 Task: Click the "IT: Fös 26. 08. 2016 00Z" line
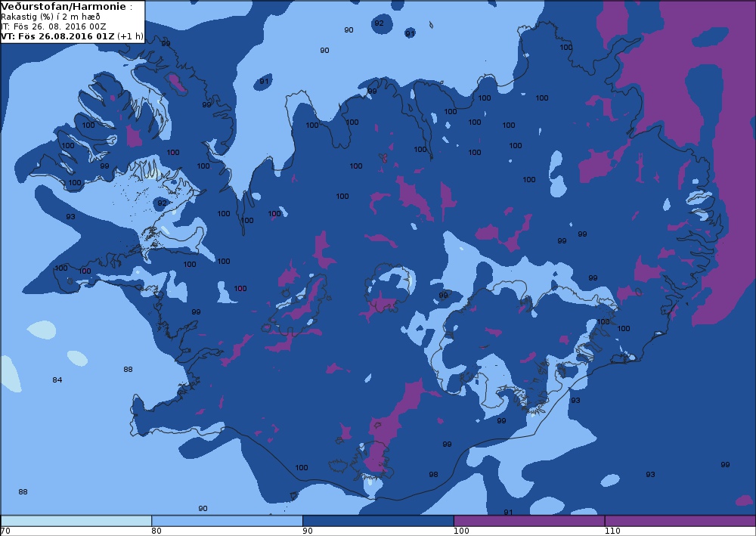[54, 26]
